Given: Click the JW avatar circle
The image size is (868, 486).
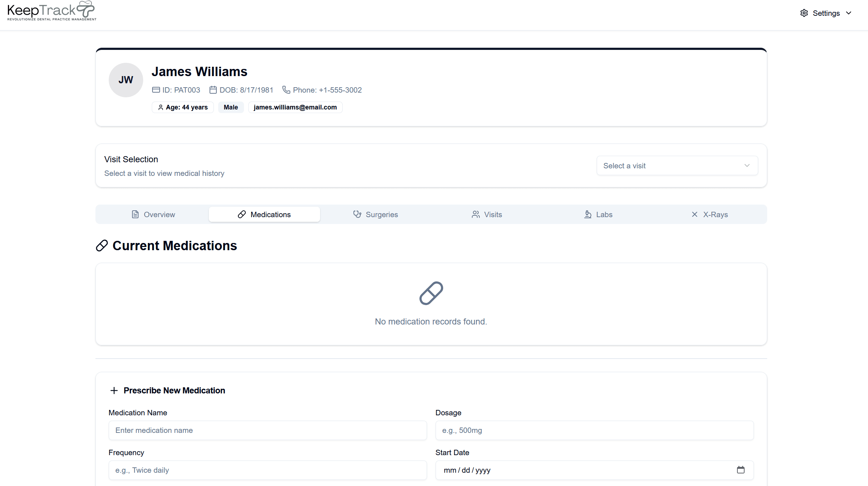Looking at the screenshot, I should 126,80.
